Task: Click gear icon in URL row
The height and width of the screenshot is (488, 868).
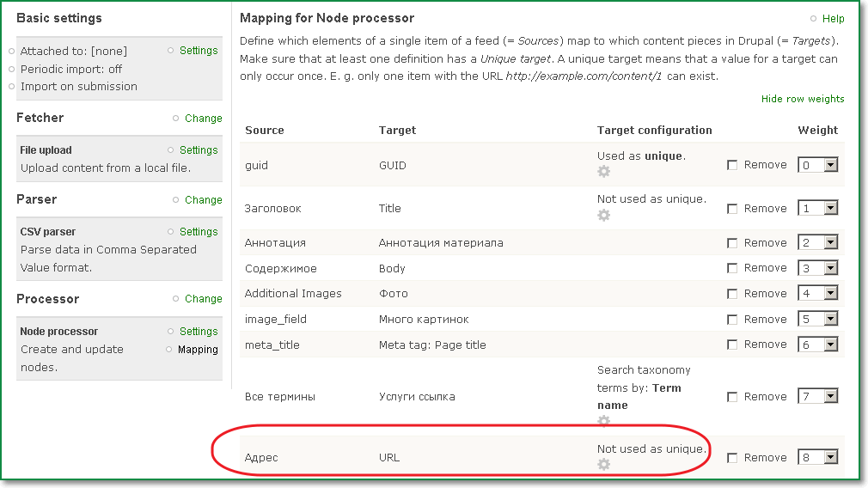Action: point(603,464)
